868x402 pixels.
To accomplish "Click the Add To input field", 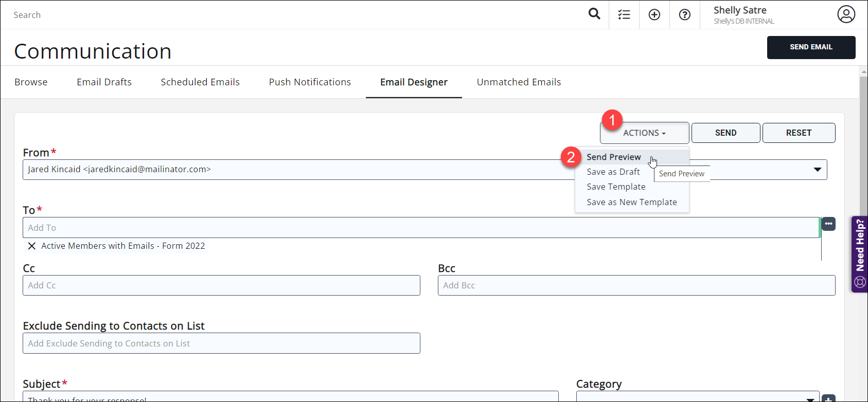I will click(x=421, y=227).
